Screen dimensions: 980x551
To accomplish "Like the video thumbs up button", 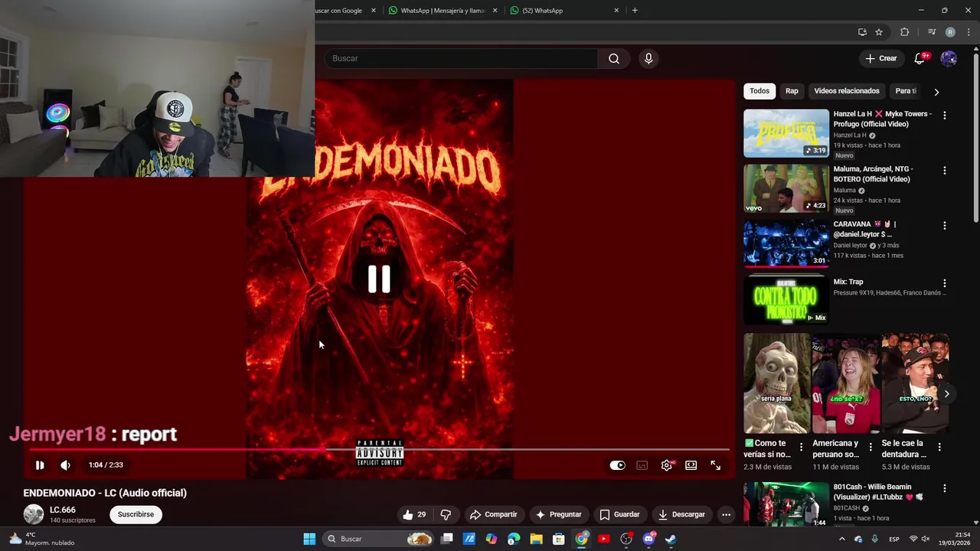I will tap(414, 514).
